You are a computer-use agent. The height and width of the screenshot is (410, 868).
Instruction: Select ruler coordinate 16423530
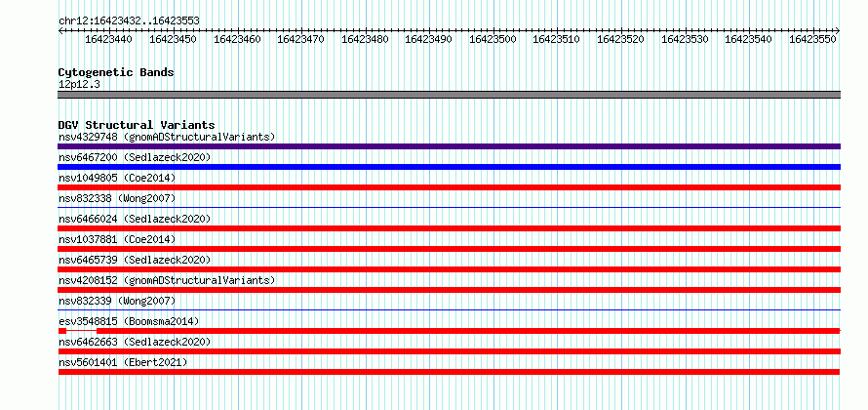click(685, 39)
